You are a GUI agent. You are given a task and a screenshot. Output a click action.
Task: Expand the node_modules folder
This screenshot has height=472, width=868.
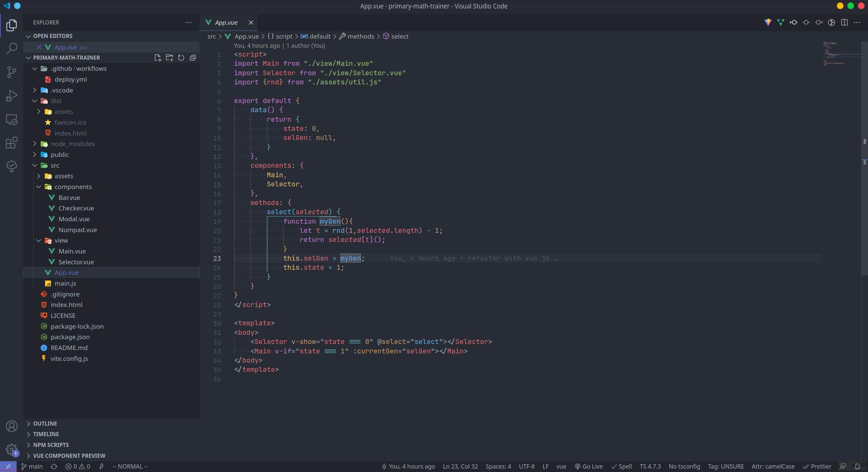point(112,144)
